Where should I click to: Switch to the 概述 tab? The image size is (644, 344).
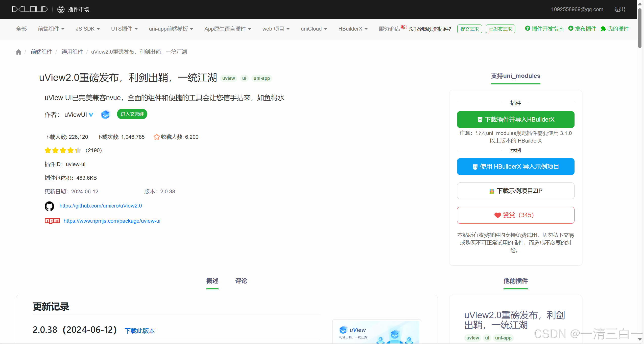pyautogui.click(x=212, y=281)
